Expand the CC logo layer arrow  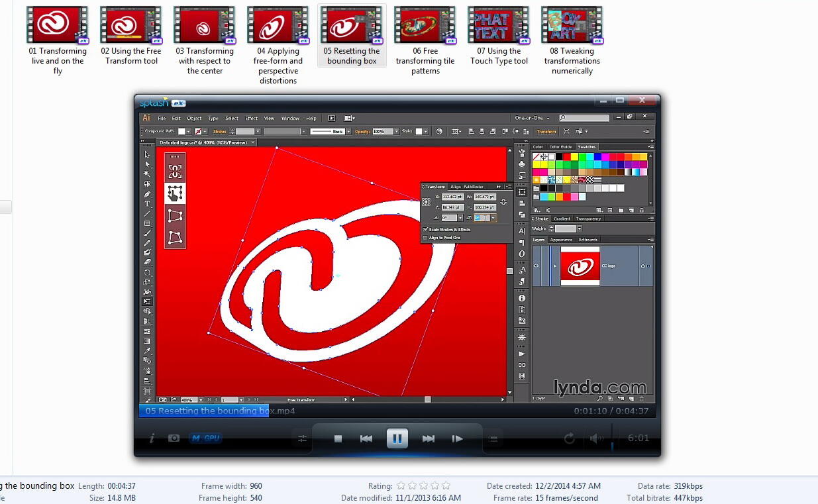pos(556,266)
